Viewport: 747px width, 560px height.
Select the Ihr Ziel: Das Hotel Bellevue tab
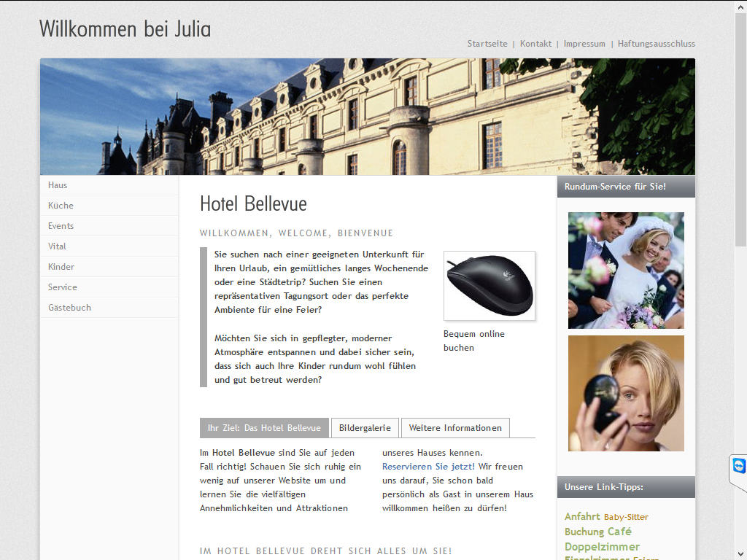tap(264, 428)
